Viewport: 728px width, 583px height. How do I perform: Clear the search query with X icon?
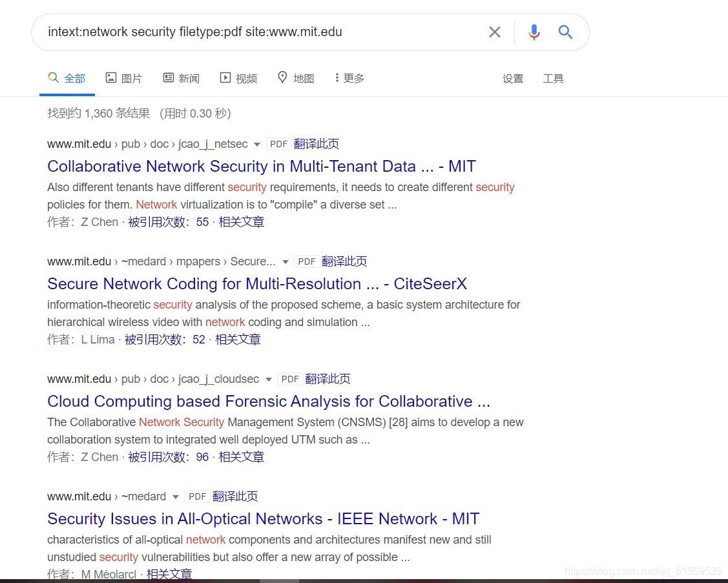tap(494, 32)
